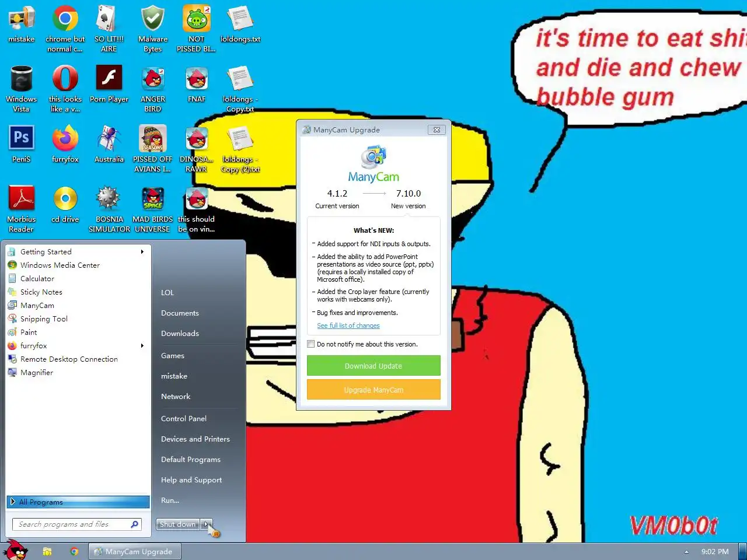Open 'this should be on vin...' icon
747x560 pixels.
tap(196, 209)
